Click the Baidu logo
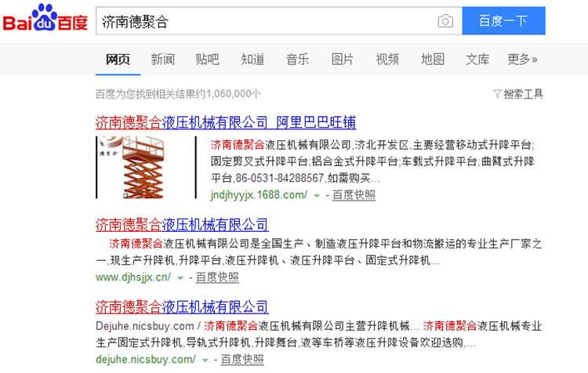Image resolution: width=588 pixels, height=373 pixels. [x=45, y=17]
